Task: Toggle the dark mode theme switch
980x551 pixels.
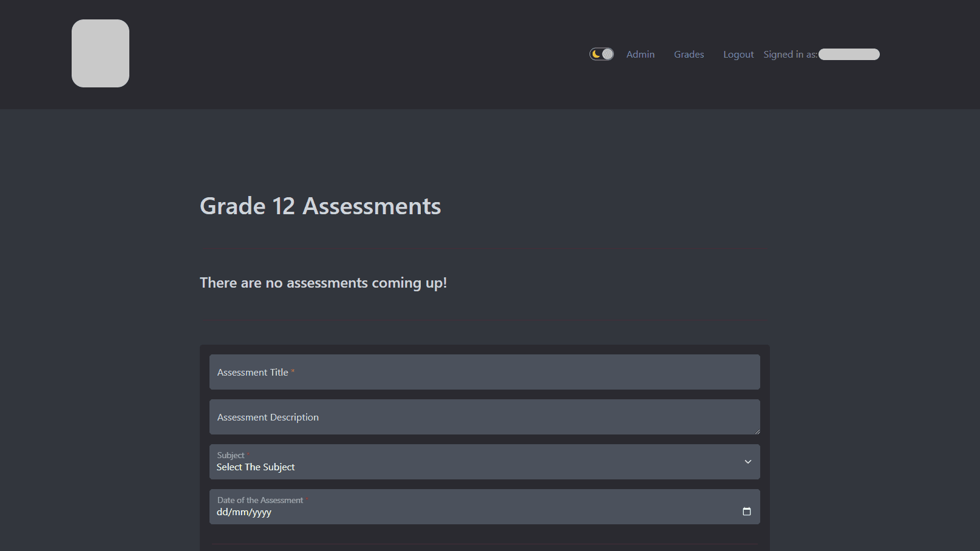Action: [602, 54]
